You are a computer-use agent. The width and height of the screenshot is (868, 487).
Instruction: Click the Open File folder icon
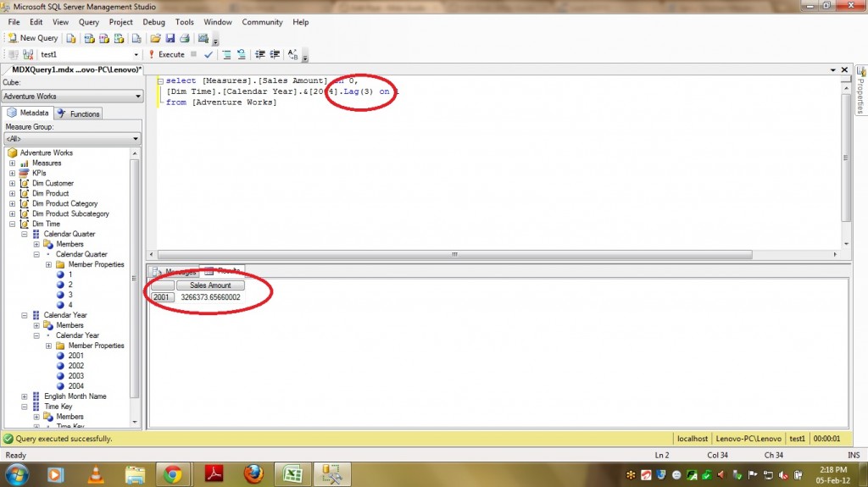click(x=155, y=38)
